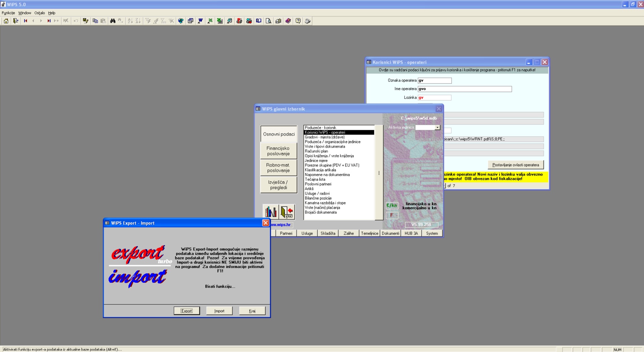Select 'Jedinice mjere' list item

tap(339, 160)
